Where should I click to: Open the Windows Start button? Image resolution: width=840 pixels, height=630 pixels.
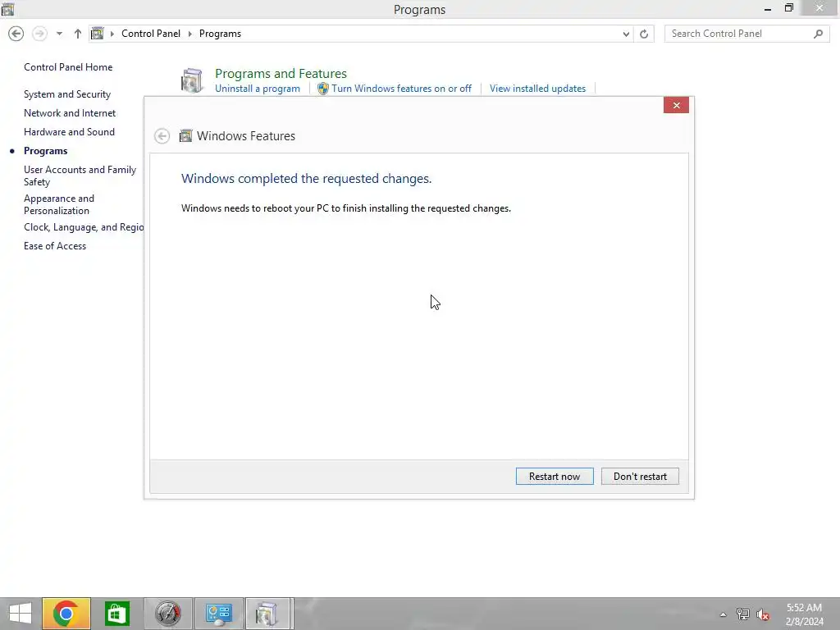pos(21,614)
